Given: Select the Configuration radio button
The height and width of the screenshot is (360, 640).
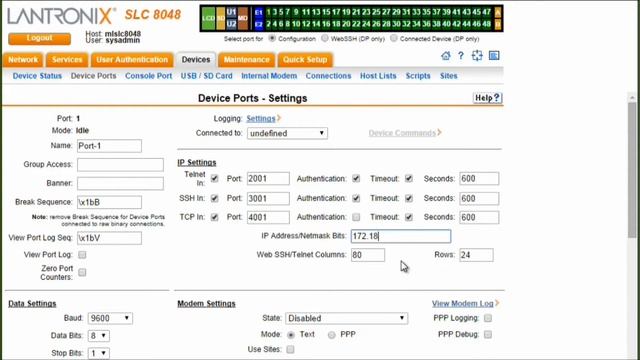Looking at the screenshot, I should [x=272, y=38].
